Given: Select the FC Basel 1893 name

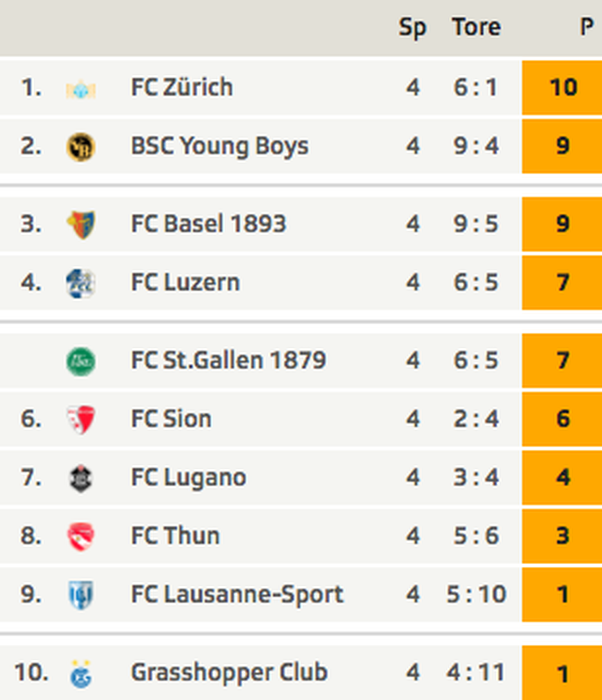Looking at the screenshot, I should [209, 224].
